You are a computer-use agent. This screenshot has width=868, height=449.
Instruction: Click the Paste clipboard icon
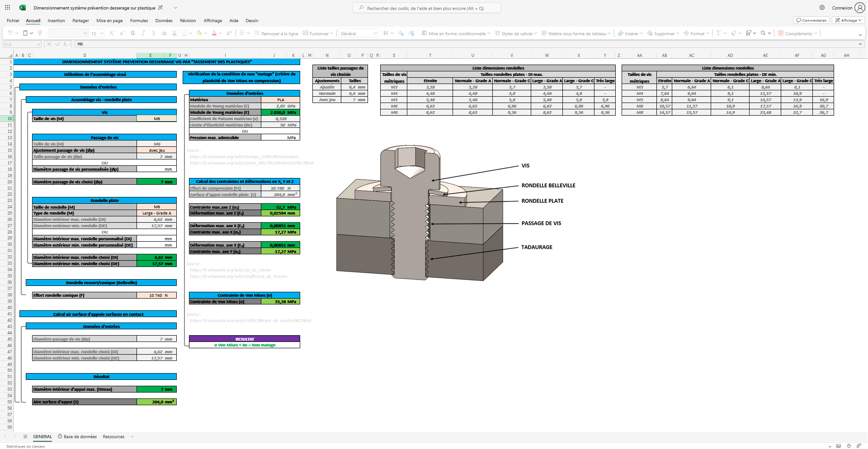point(25,33)
